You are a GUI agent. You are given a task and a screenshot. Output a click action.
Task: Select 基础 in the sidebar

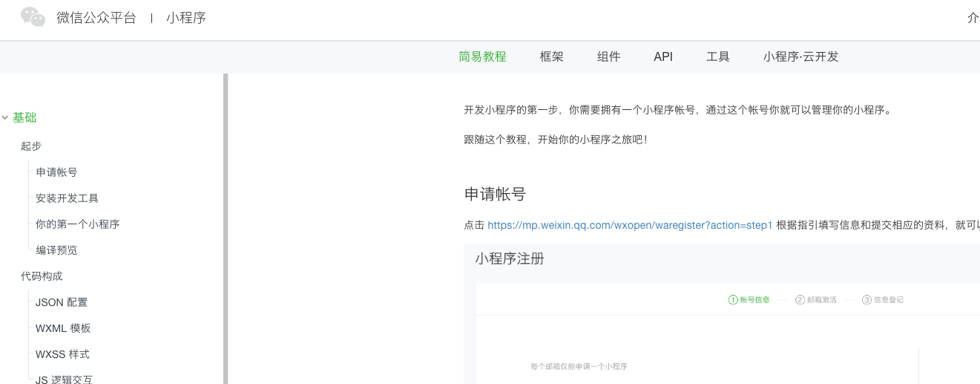coord(24,117)
